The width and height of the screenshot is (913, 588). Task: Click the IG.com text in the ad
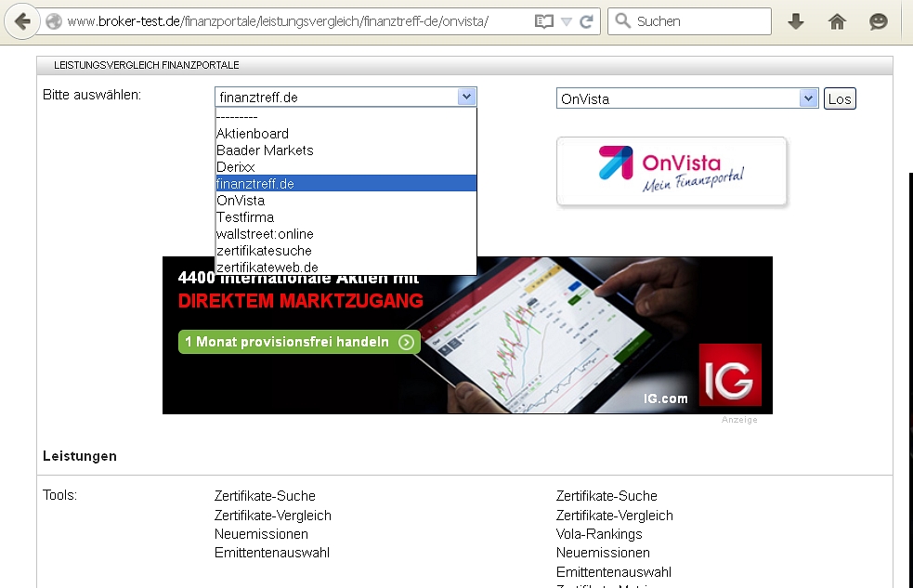pyautogui.click(x=666, y=399)
